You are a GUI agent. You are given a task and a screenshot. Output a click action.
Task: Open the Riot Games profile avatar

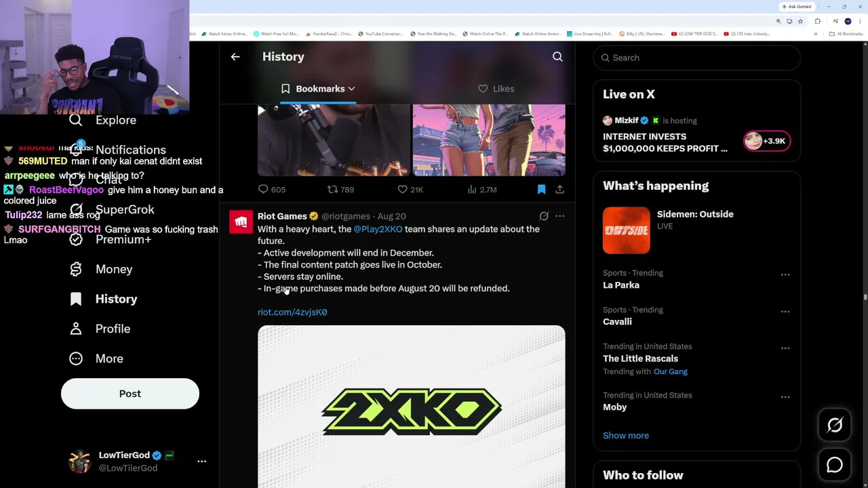pyautogui.click(x=241, y=222)
